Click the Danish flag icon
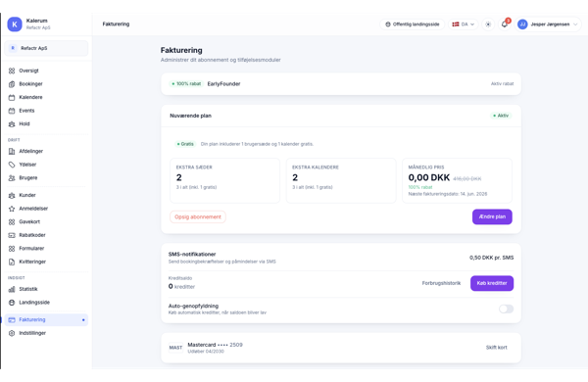The height and width of the screenshot is (382, 588). pyautogui.click(x=456, y=24)
